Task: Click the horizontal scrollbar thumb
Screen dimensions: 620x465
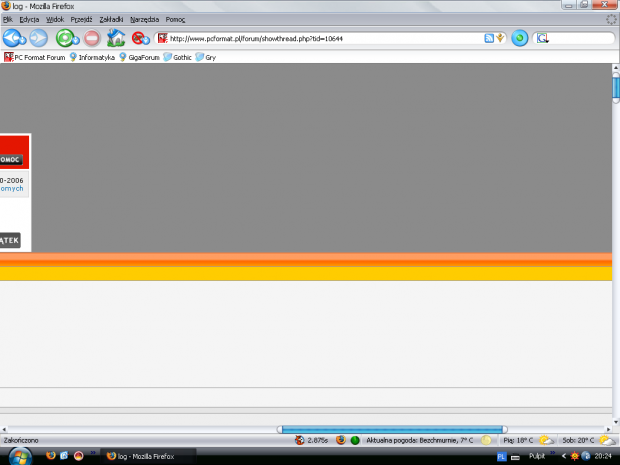Action: click(391, 429)
